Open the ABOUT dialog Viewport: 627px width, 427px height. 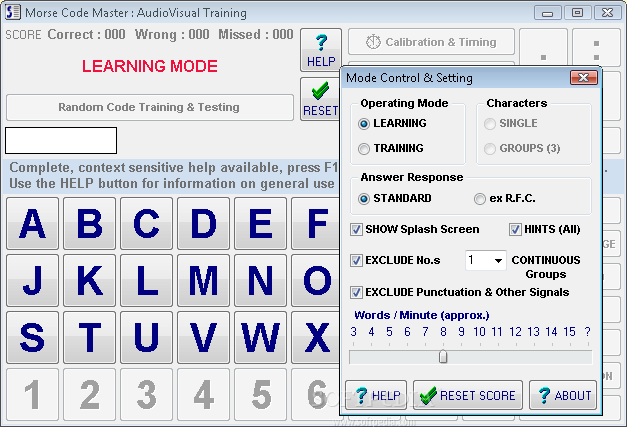coord(563,395)
